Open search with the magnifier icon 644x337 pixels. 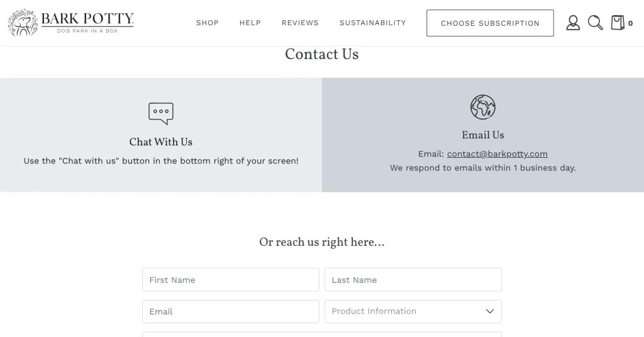click(x=595, y=23)
